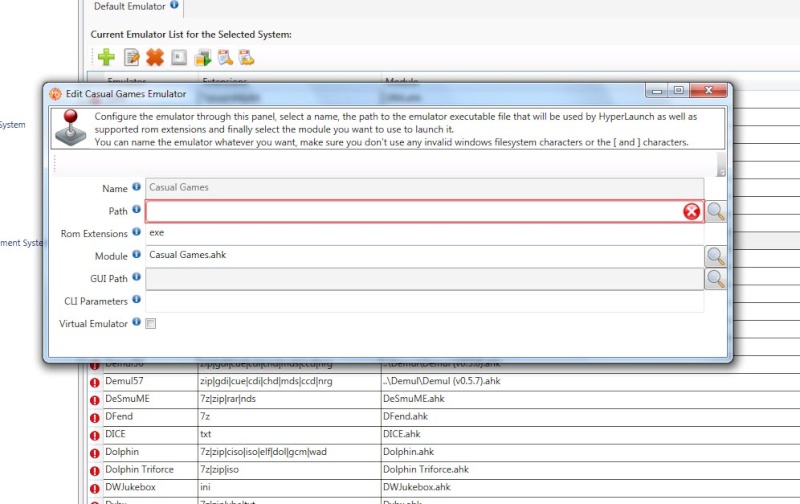800x504 pixels.
Task: Click Demul (v0.5.7).ahk module cell
Action: 591,381
